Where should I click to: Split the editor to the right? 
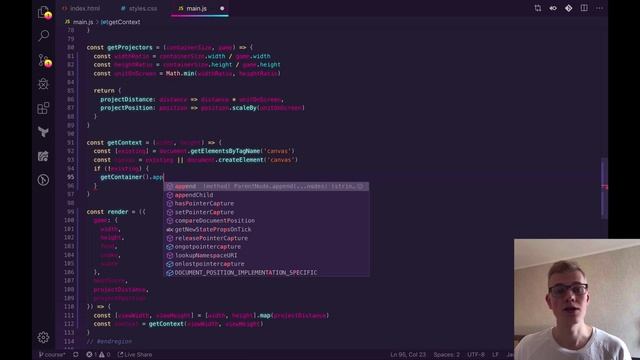(x=584, y=8)
